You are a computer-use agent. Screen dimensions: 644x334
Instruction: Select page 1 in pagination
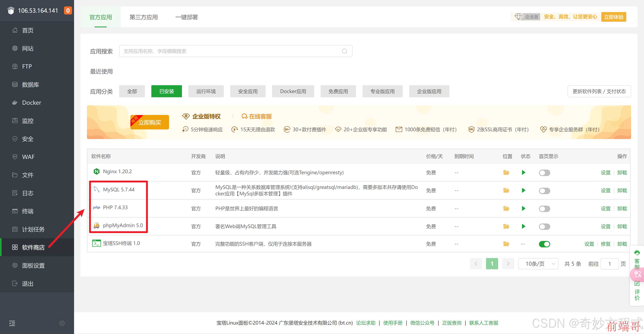(x=492, y=264)
